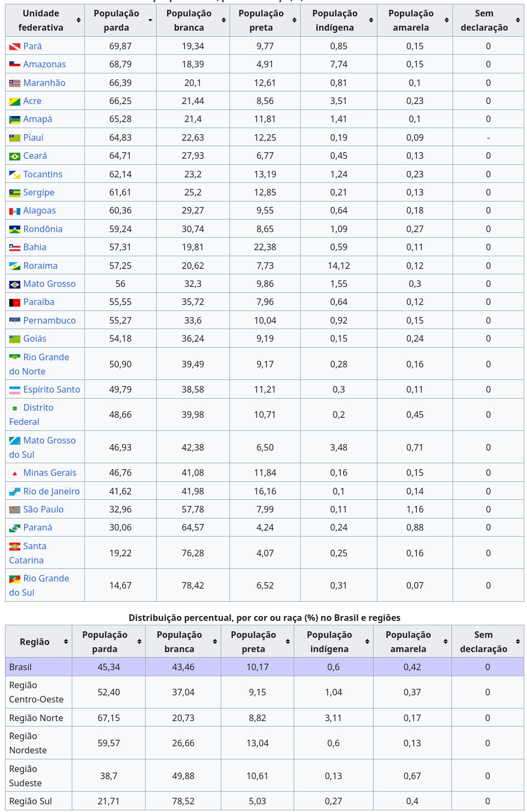Open the São Paulo article link

pos(43,510)
